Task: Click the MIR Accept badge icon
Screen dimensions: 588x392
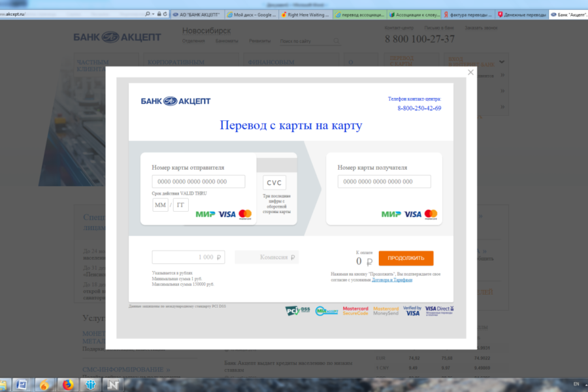Action: [326, 311]
